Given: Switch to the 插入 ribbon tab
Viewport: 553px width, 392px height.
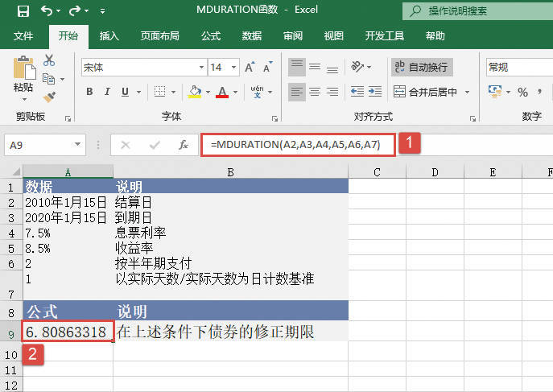Looking at the screenshot, I should 109,36.
